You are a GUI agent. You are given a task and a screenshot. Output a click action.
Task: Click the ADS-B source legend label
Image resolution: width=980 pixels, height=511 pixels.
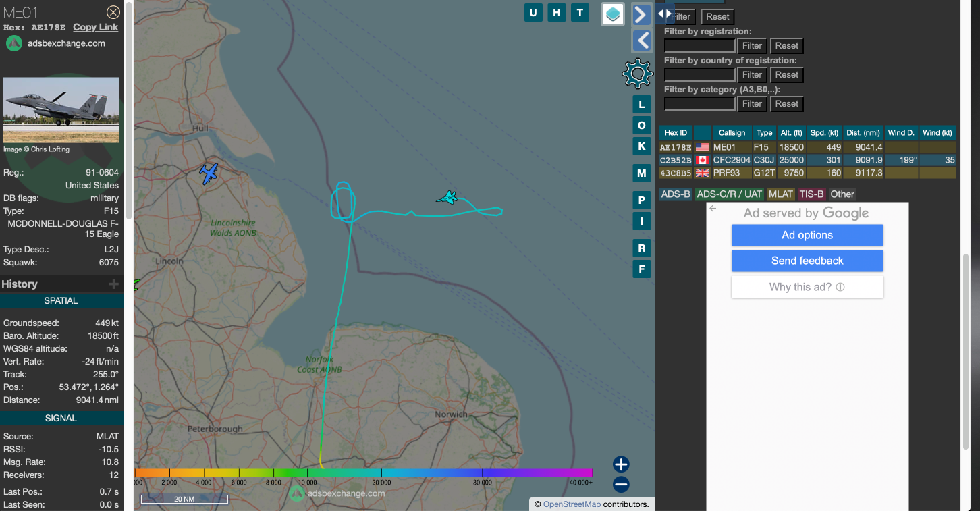(x=676, y=194)
